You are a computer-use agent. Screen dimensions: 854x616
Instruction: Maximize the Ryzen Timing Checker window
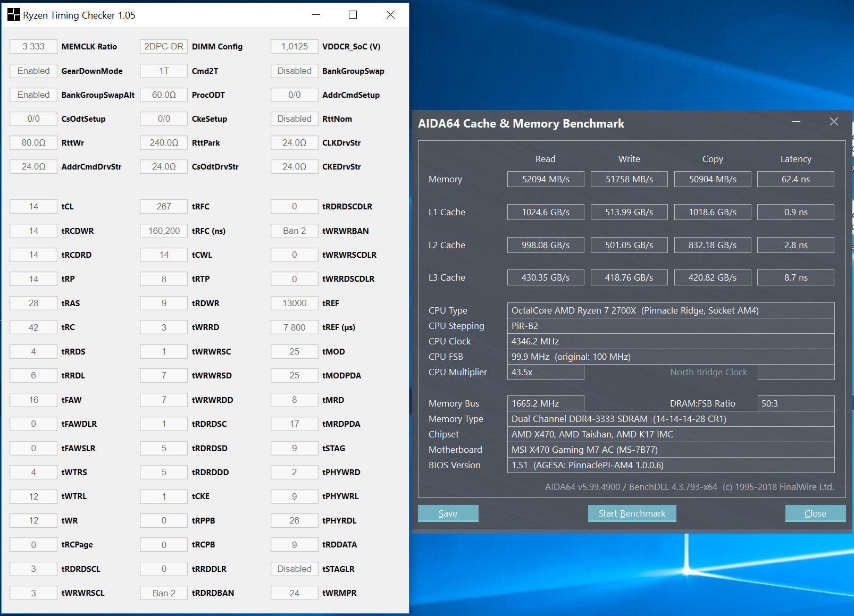tap(353, 15)
